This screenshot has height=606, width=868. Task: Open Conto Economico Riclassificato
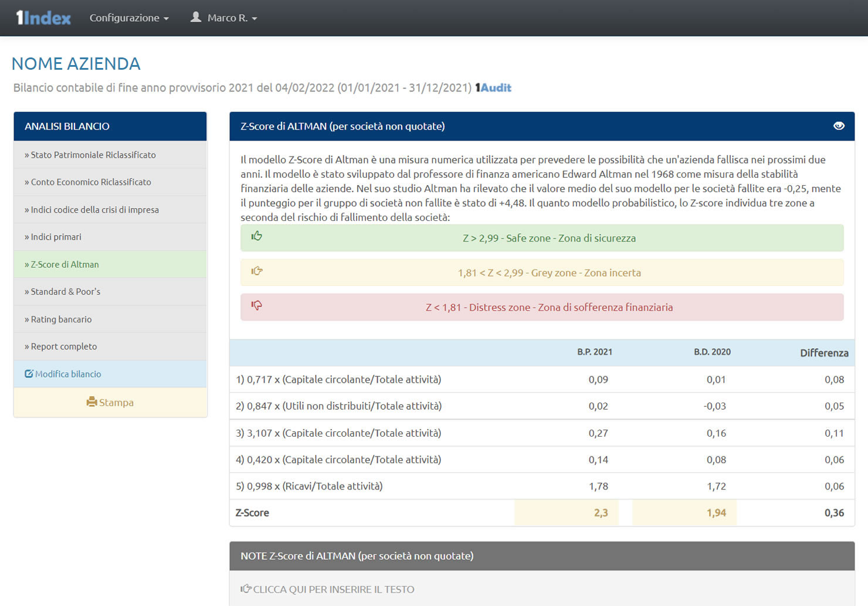110,182
